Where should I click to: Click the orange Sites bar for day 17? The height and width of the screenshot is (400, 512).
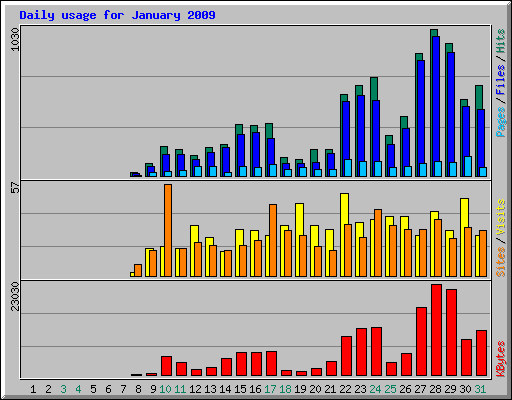pos(273,240)
